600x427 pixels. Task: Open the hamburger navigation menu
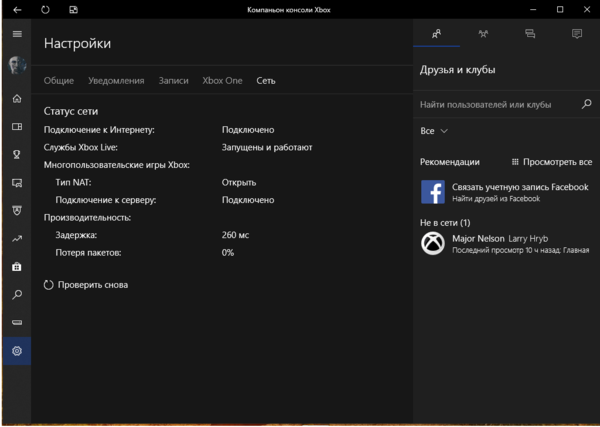(17, 34)
